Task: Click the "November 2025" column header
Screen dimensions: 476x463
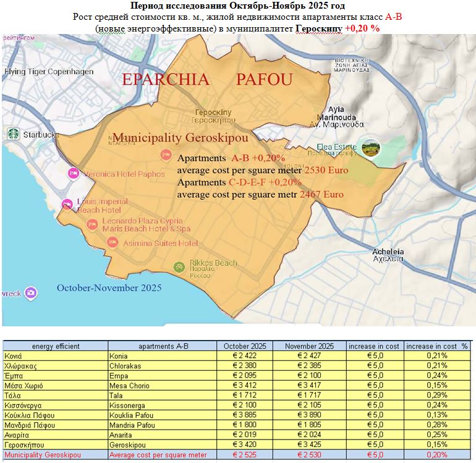Action: coord(310,346)
